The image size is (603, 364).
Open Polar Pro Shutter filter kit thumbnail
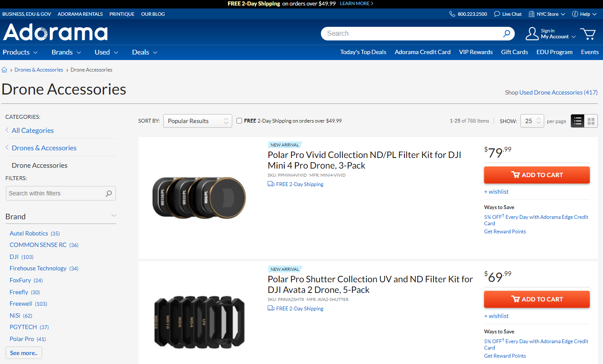point(199,321)
